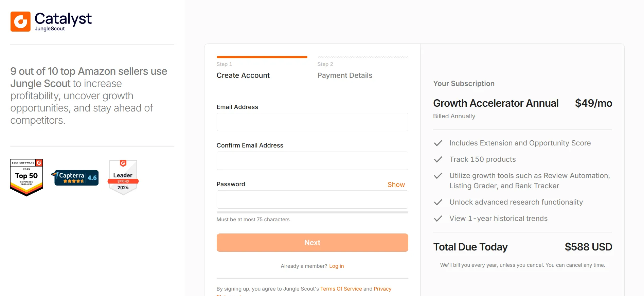Toggle password visibility with Show

pyautogui.click(x=396, y=185)
